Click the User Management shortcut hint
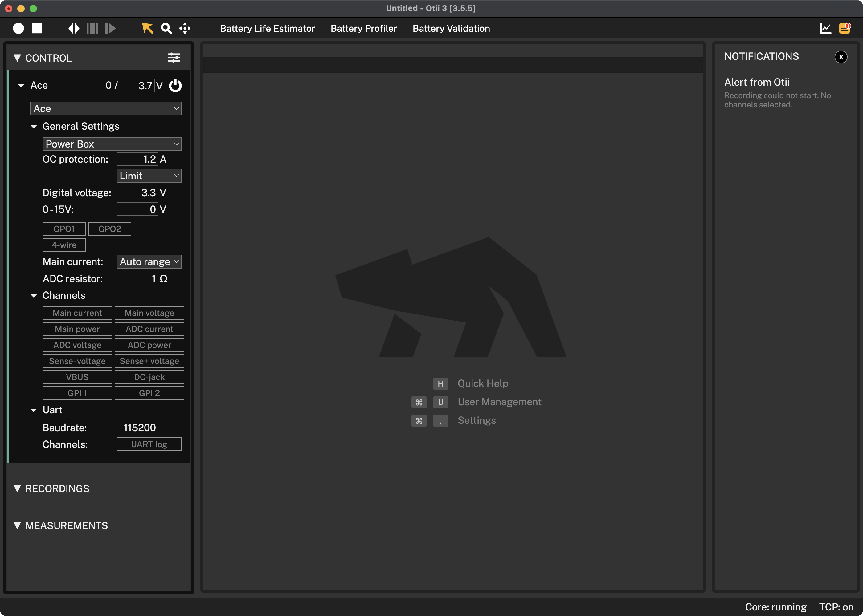863x616 pixels. (x=476, y=402)
